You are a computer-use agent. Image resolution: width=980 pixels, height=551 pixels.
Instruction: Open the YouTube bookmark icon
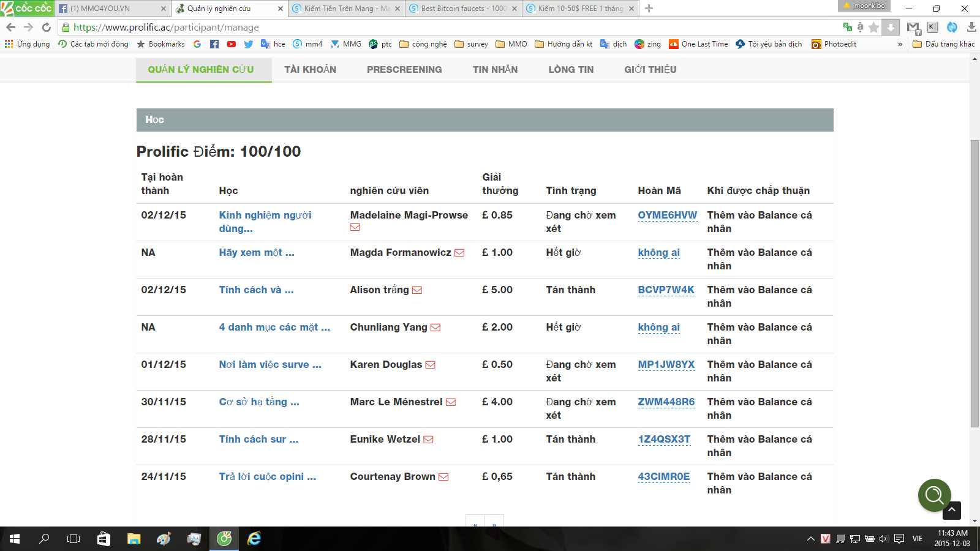[x=232, y=44]
